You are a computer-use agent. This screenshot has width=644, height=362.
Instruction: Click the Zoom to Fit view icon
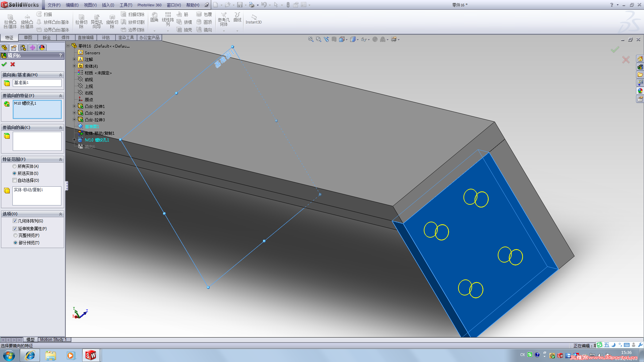tap(311, 39)
